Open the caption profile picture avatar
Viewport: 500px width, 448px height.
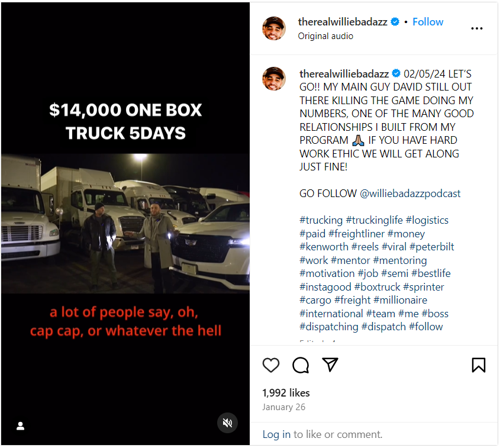(x=274, y=79)
